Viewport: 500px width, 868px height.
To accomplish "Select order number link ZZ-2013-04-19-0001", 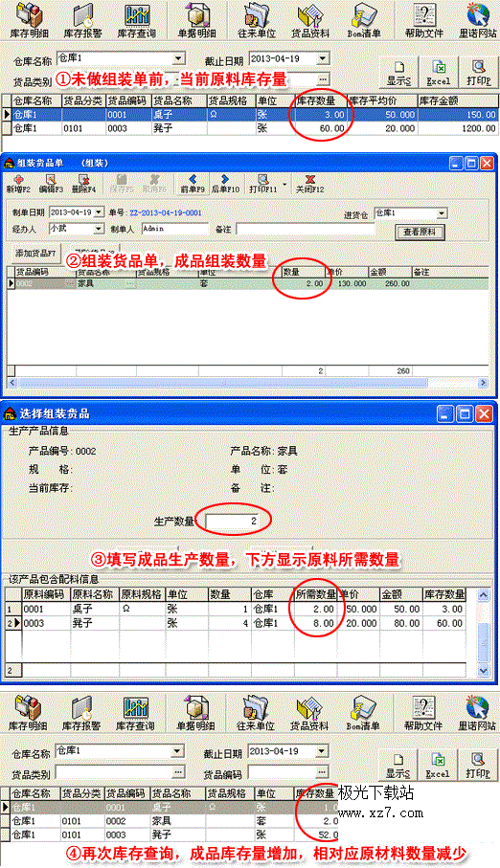I will tap(165, 212).
